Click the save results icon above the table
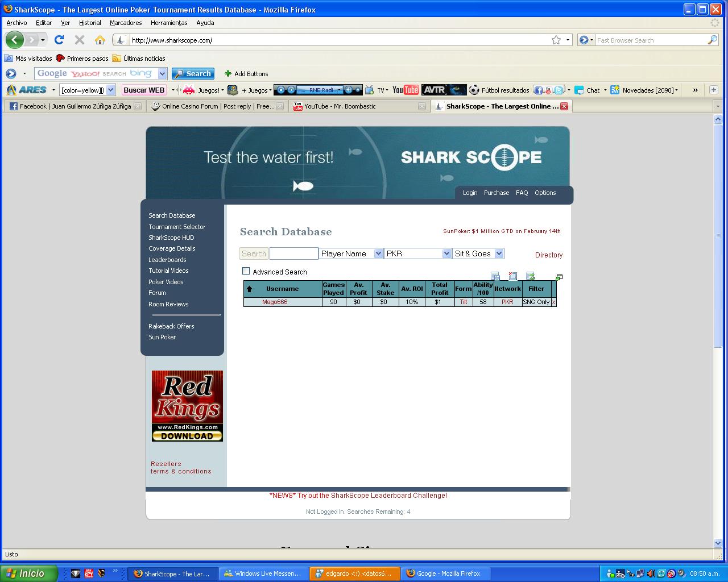The width and height of the screenshot is (728, 582). (495, 276)
